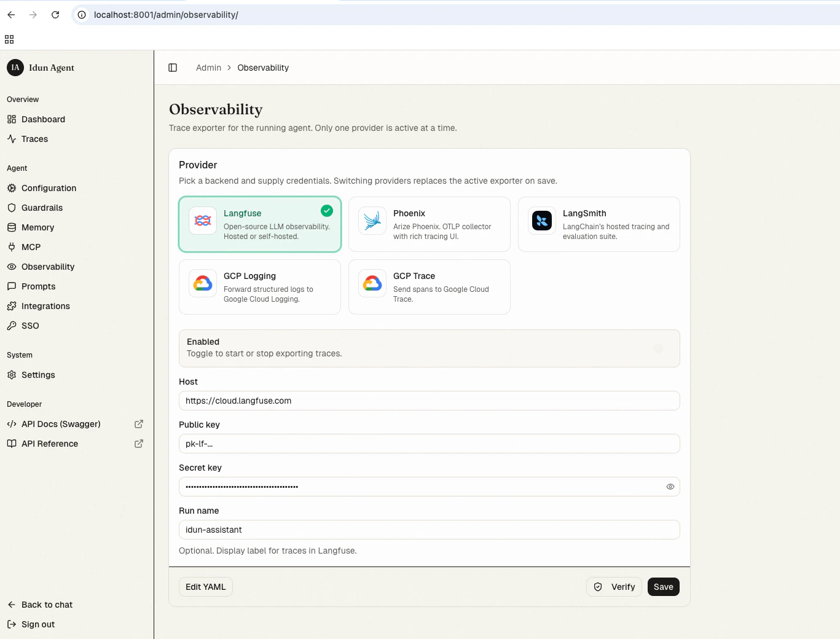
Task: Focus the Public key input field
Action: (430, 444)
